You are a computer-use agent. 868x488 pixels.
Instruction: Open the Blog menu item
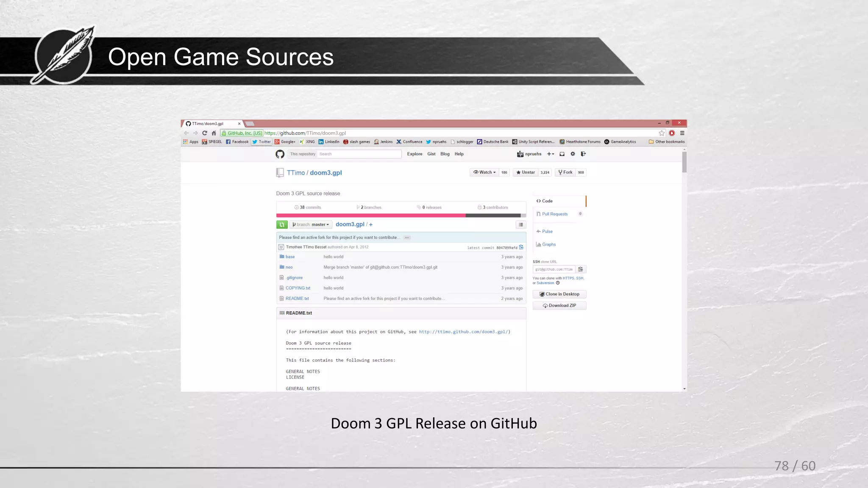(445, 154)
